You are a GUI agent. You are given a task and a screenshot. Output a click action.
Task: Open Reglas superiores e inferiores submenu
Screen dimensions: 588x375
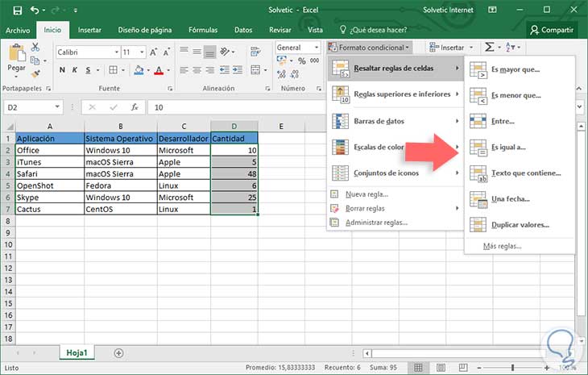point(395,94)
